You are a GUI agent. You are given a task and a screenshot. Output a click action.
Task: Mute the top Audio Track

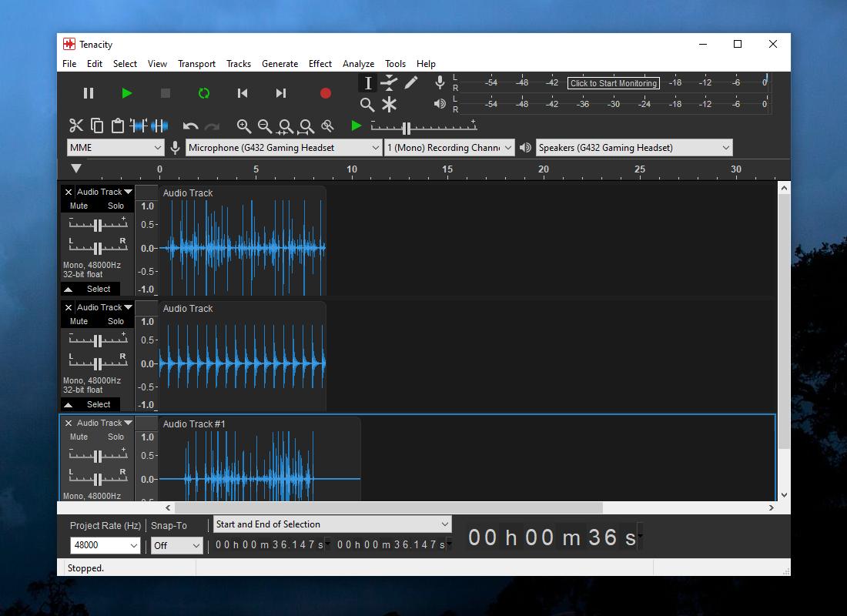pyautogui.click(x=79, y=206)
